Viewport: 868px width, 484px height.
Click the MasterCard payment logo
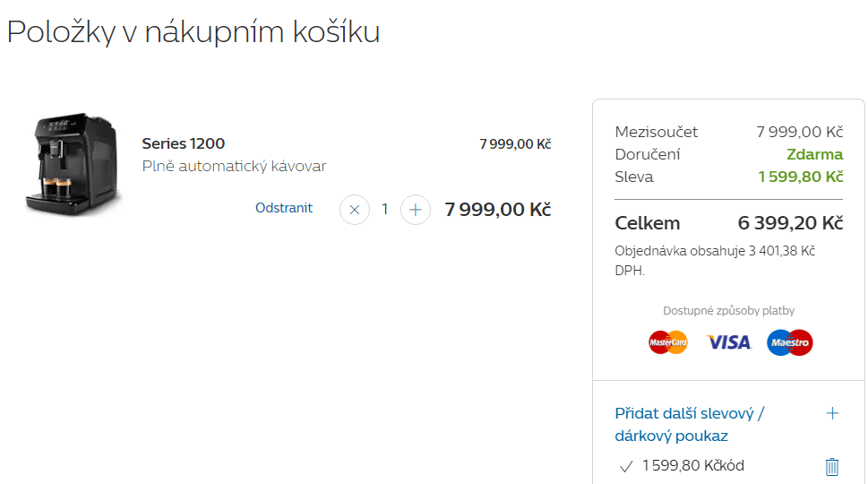pyautogui.click(x=668, y=342)
